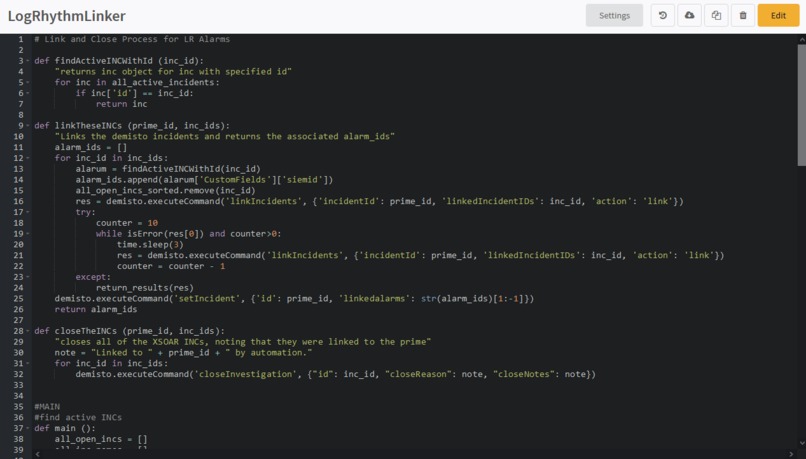Click the trash delete icon
Viewport: 806px width, 459px height.
tap(743, 15)
